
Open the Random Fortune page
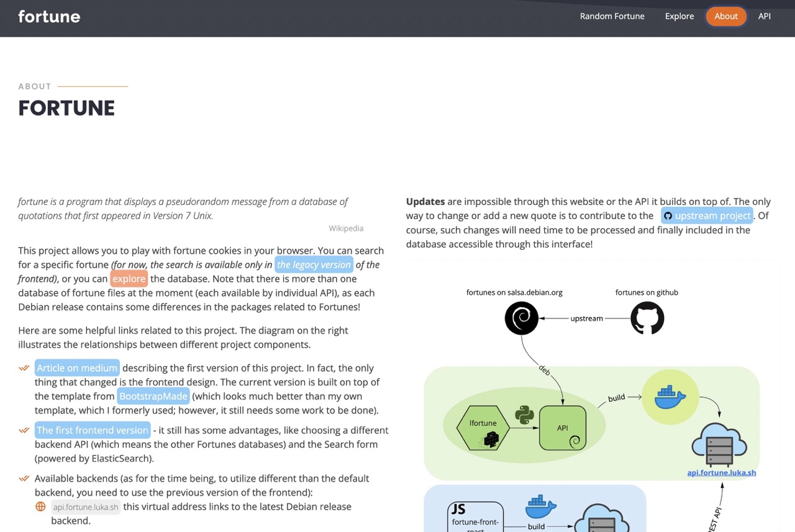[x=612, y=16]
